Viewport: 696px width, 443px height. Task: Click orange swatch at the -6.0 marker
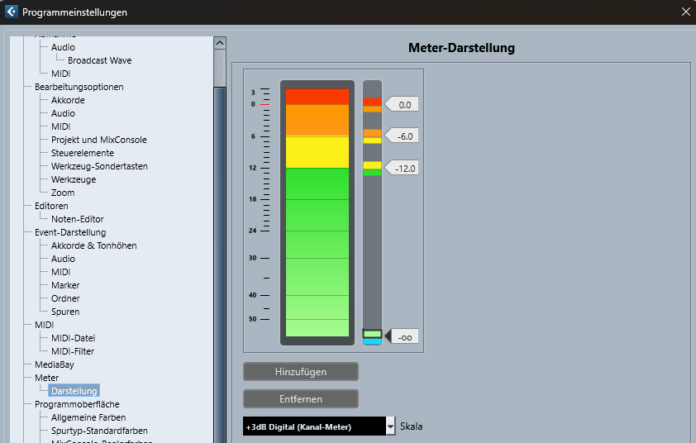(x=372, y=133)
